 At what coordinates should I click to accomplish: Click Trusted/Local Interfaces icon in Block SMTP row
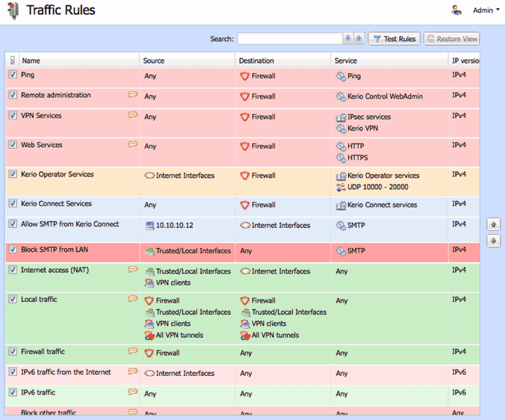[149, 251]
